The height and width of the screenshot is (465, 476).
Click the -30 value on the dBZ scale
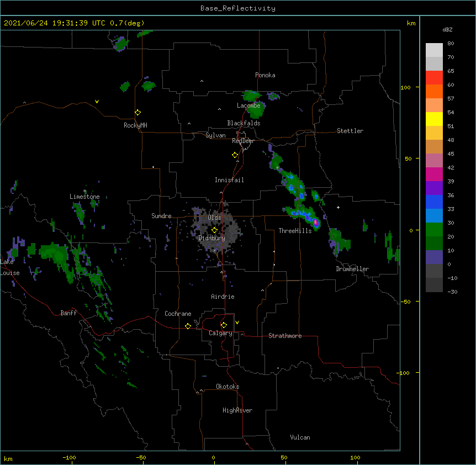pos(452,292)
